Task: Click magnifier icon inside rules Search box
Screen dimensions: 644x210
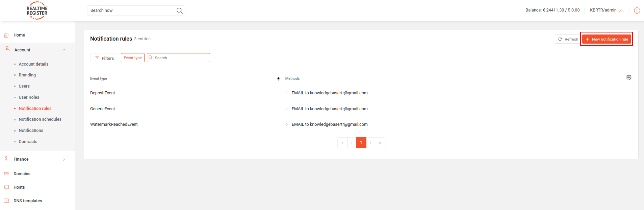Action: tap(151, 57)
